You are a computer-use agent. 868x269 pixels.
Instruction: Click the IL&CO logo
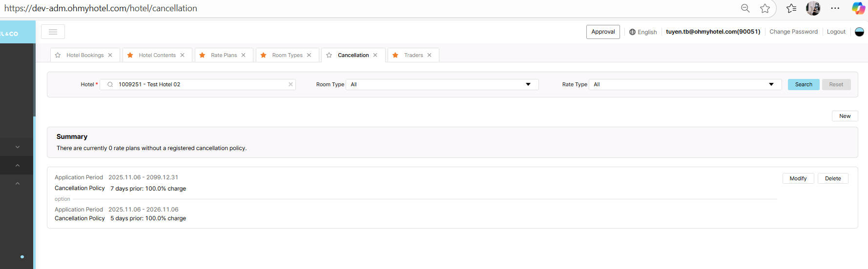click(10, 34)
